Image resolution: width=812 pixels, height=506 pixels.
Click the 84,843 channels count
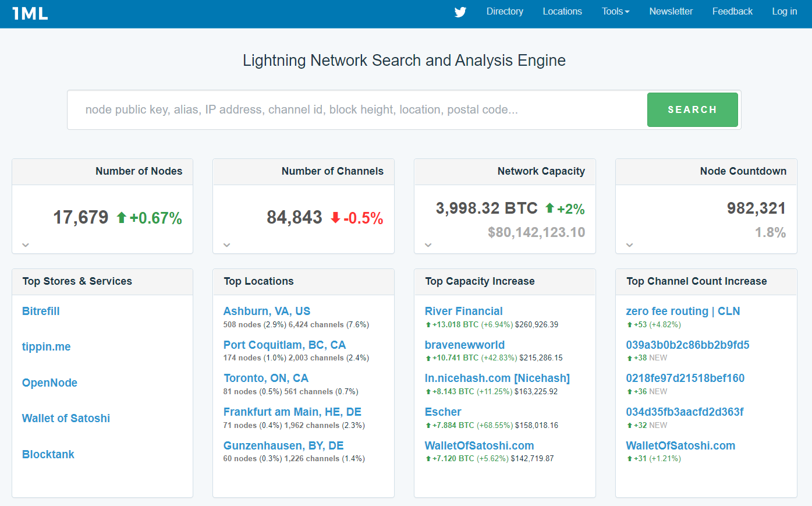[295, 217]
